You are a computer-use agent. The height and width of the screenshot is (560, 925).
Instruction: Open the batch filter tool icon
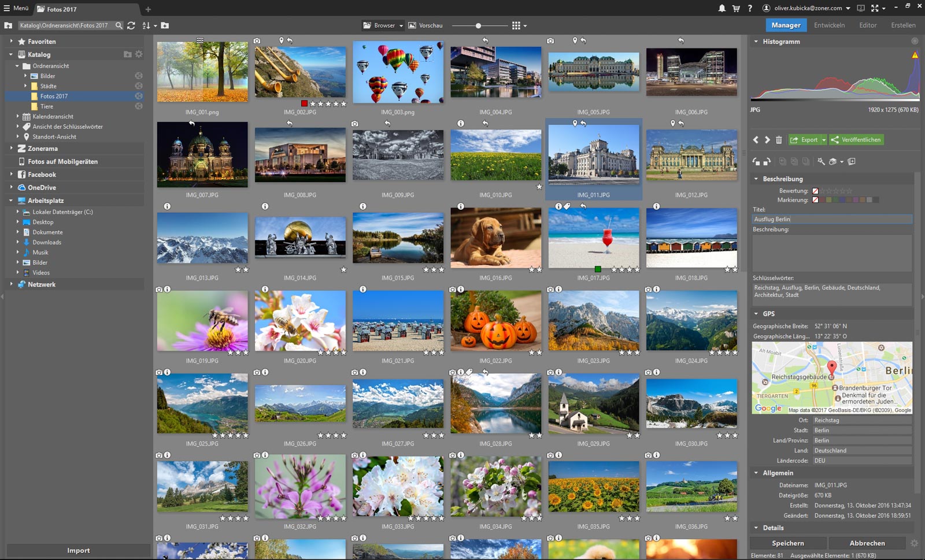click(x=833, y=162)
